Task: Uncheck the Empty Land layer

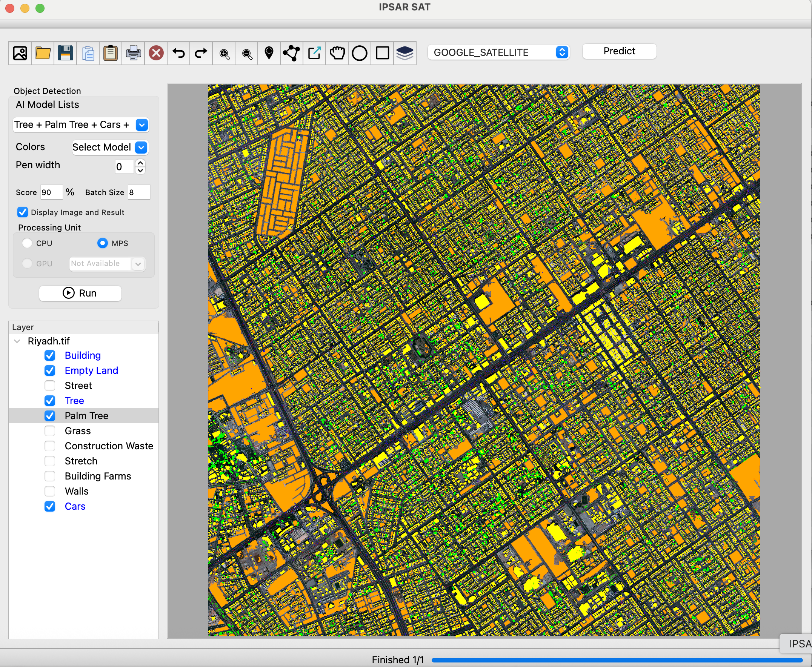Action: (x=50, y=370)
